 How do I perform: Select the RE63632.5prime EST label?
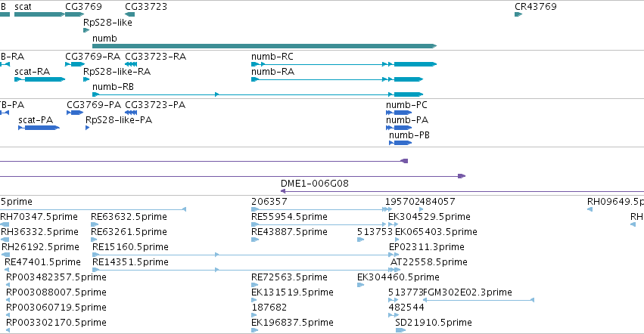[x=129, y=217]
